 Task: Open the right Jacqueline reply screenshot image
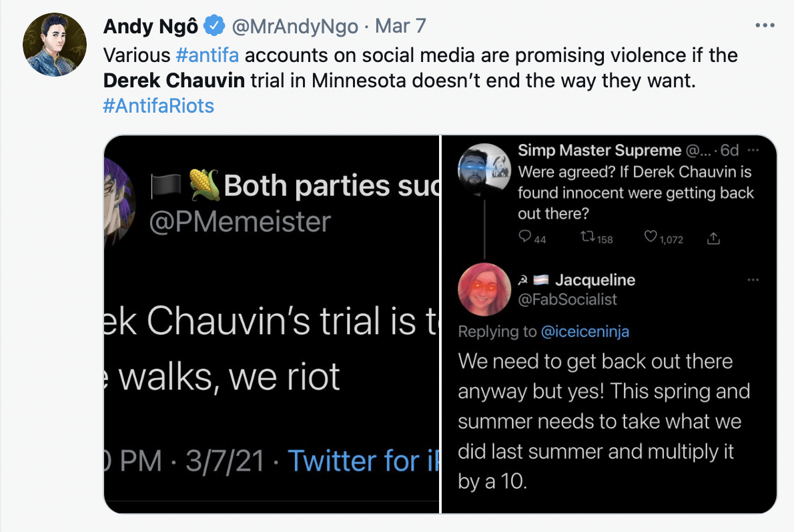(x=609, y=324)
